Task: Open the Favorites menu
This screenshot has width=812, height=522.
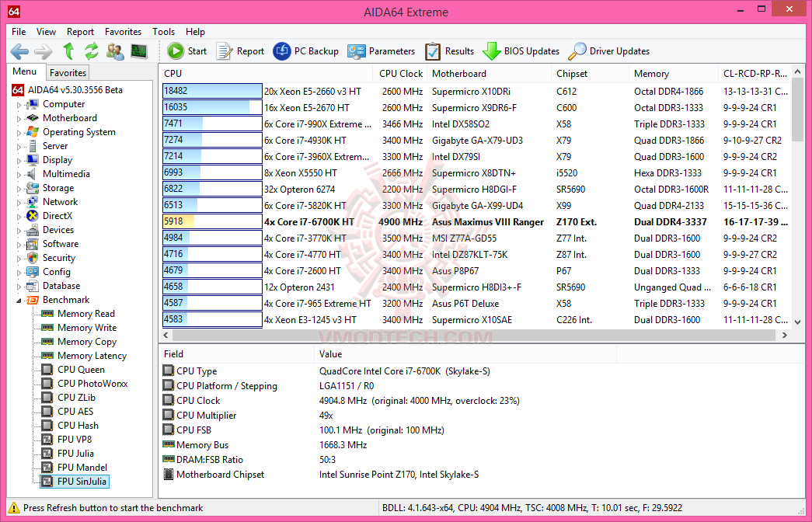Action: coord(124,32)
